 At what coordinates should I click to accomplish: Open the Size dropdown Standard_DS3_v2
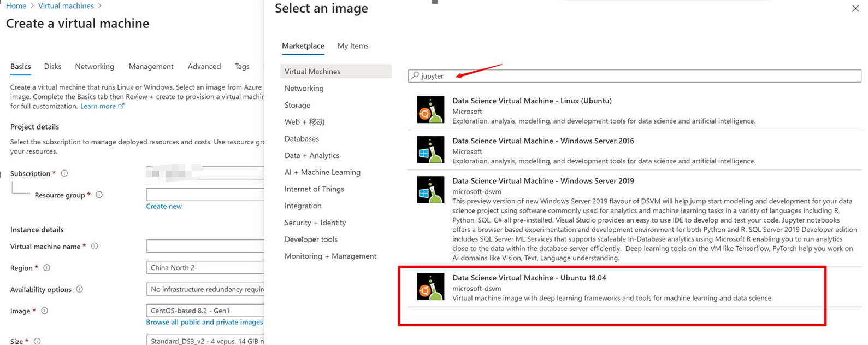[x=205, y=341]
